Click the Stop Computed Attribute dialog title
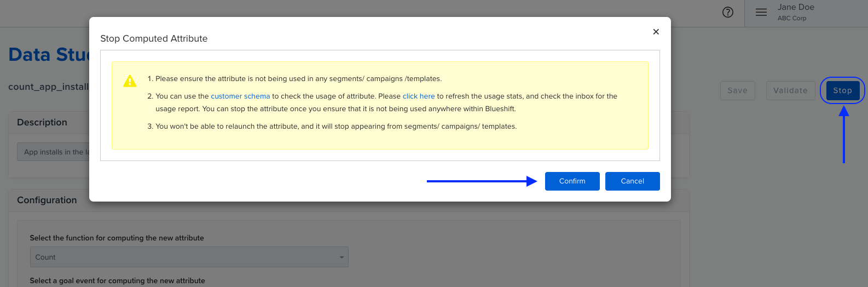The width and height of the screenshot is (868, 287). (x=154, y=38)
